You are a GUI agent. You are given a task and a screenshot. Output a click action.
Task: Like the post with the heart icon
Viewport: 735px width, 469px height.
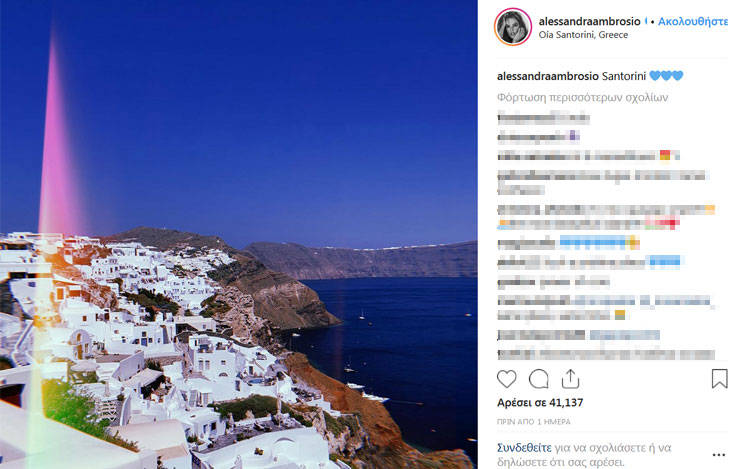pos(506,379)
